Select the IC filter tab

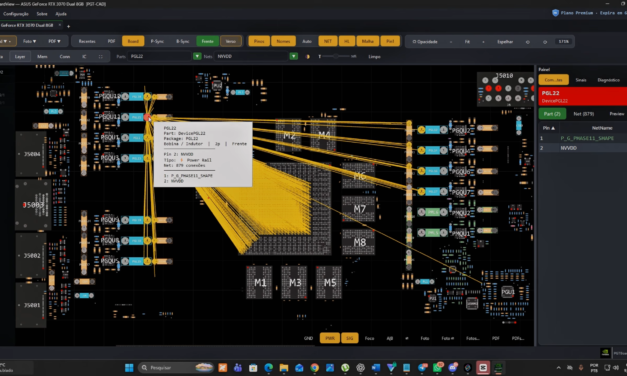84,56
